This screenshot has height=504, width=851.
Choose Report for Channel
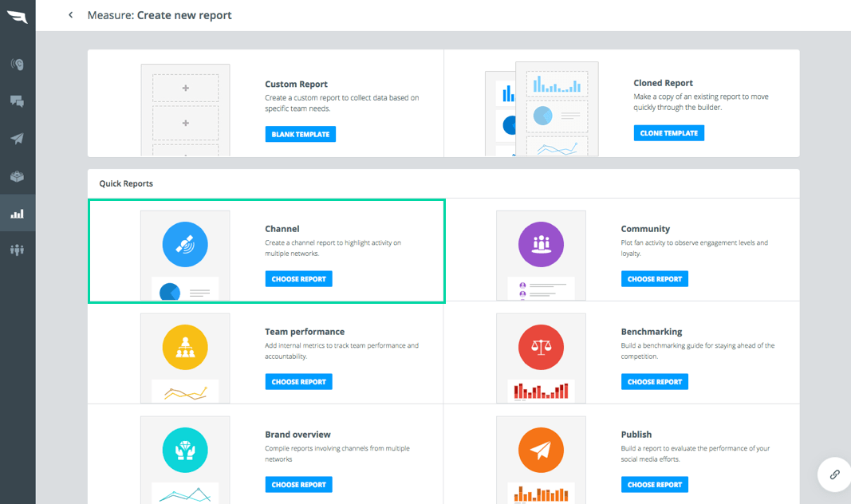298,279
